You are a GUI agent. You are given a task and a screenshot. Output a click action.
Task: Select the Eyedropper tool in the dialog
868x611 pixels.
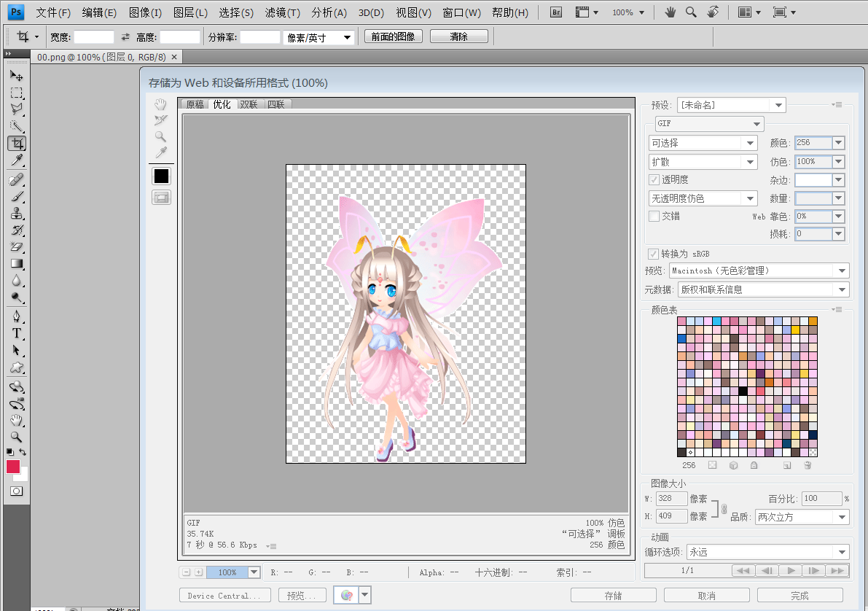(160, 152)
